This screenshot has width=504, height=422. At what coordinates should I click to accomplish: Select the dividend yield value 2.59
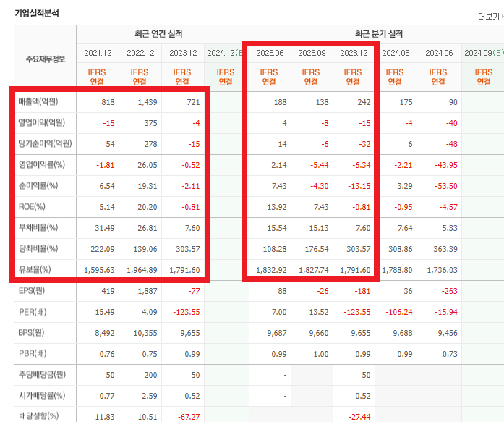click(150, 396)
